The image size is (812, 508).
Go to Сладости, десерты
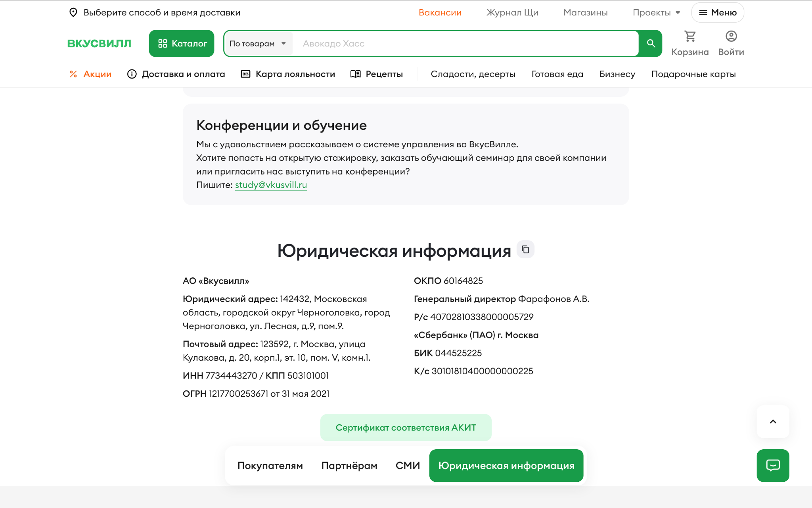[473, 74]
